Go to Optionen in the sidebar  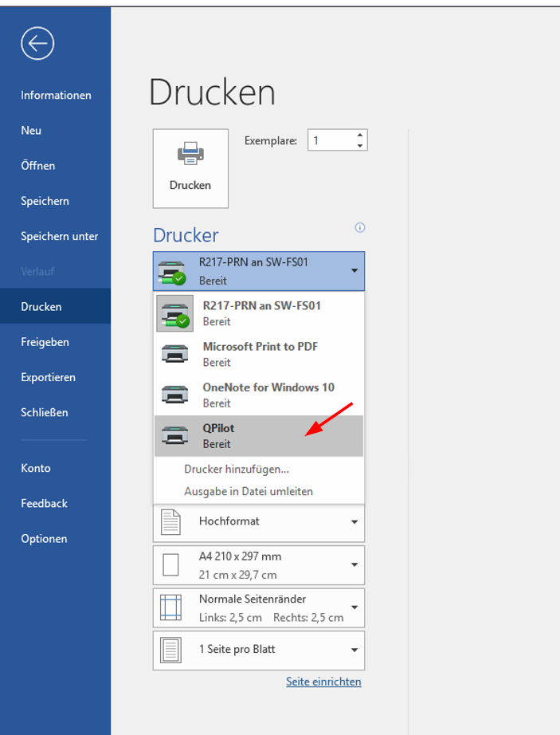44,539
